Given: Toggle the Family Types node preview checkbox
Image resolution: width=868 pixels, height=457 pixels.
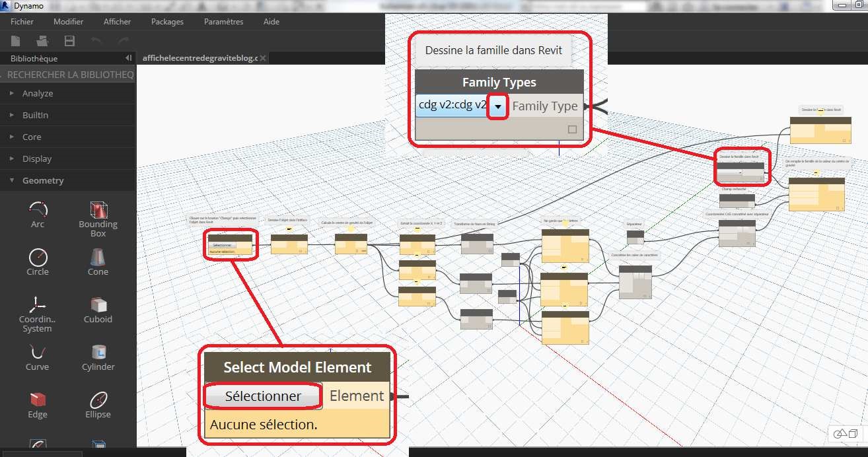Looking at the screenshot, I should [572, 129].
